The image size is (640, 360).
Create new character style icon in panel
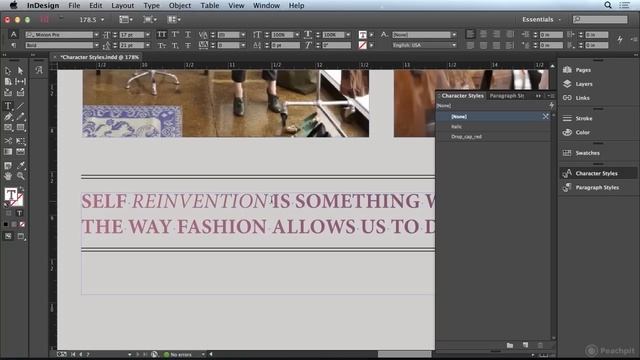(525, 345)
